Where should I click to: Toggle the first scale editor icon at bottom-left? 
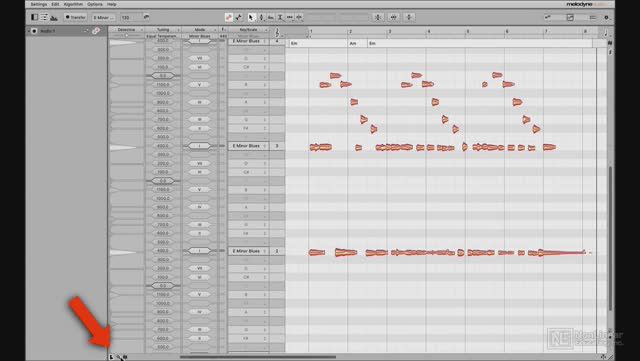(x=111, y=357)
